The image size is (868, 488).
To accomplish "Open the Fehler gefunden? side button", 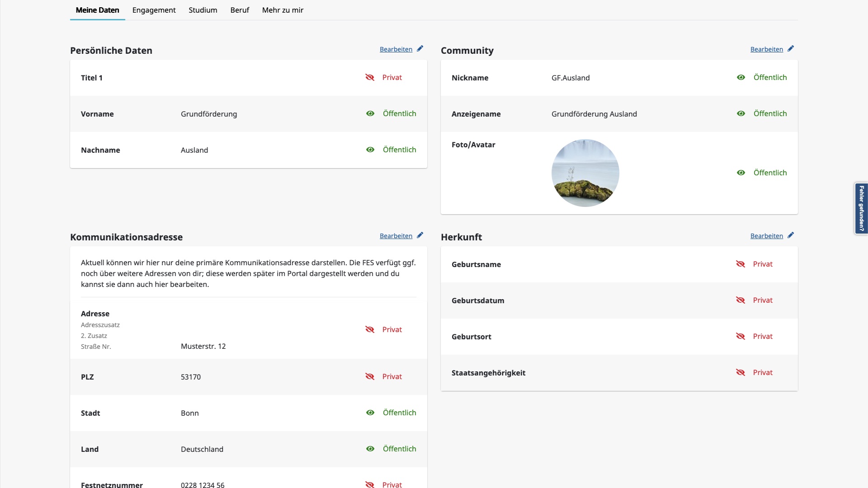I will point(861,208).
